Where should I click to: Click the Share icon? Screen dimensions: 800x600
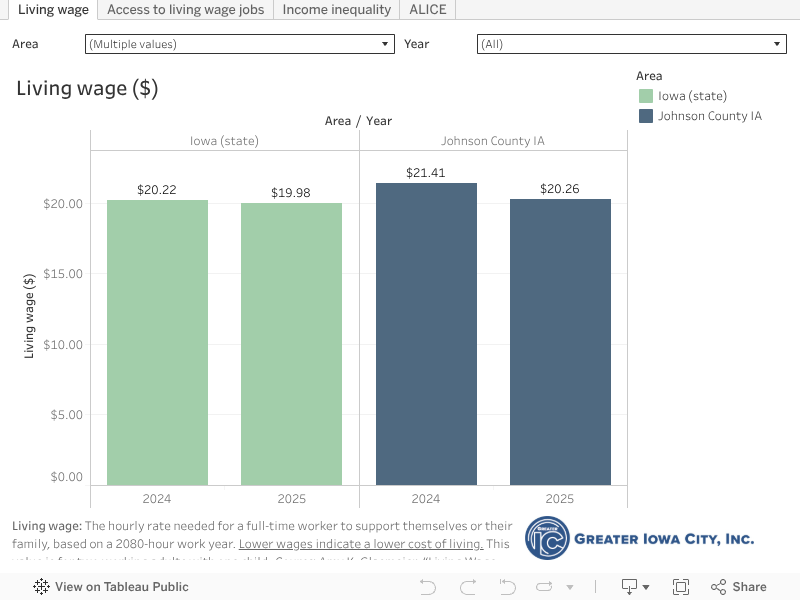point(738,587)
